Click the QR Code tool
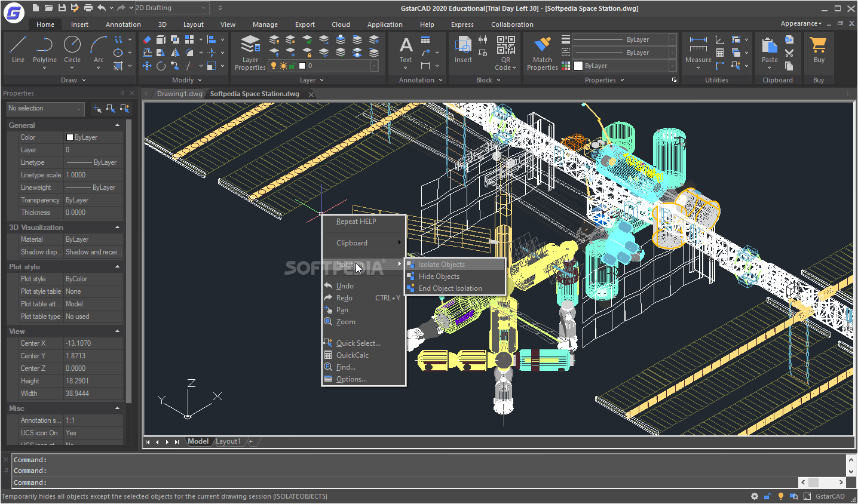 click(505, 53)
